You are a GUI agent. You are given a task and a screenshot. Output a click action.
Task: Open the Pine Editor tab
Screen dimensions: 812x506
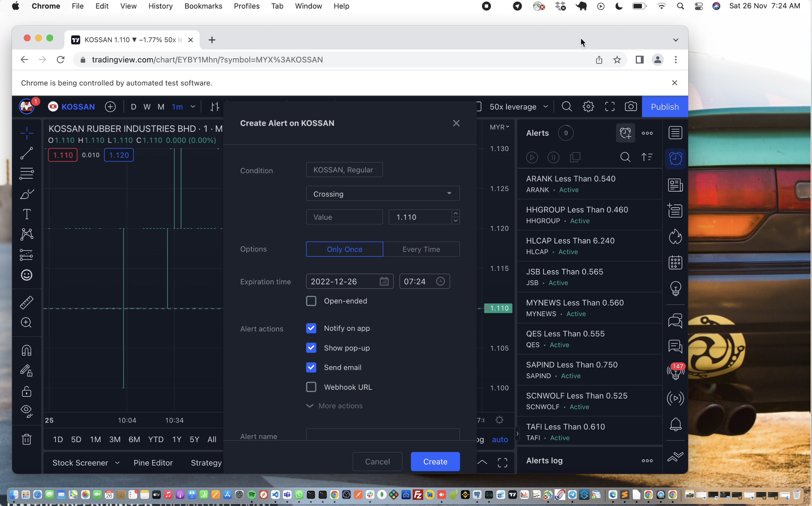153,463
